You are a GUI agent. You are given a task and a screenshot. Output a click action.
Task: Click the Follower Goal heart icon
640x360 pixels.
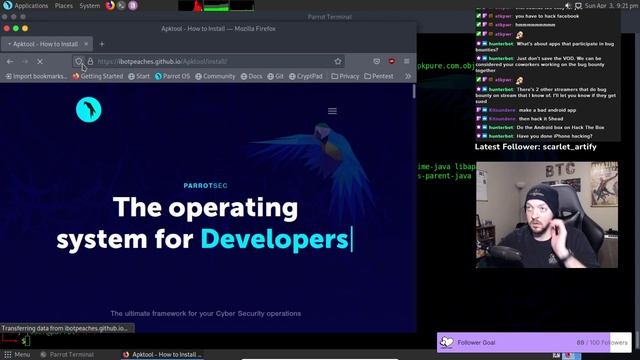point(447,342)
